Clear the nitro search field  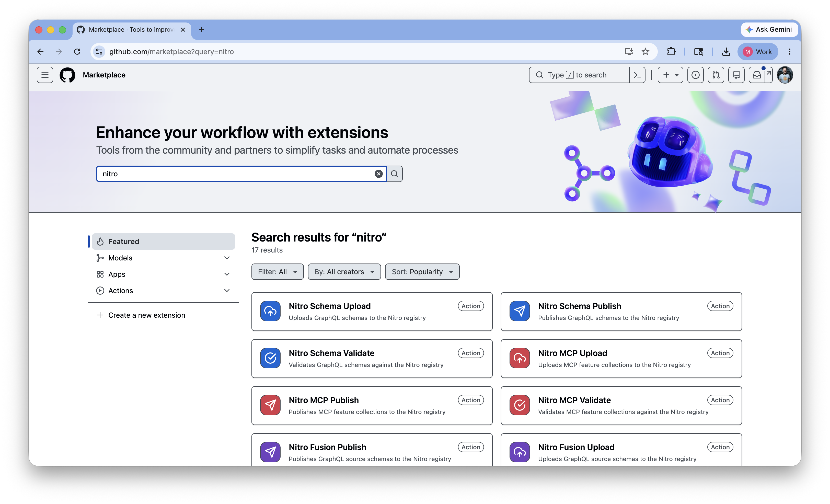pos(379,174)
